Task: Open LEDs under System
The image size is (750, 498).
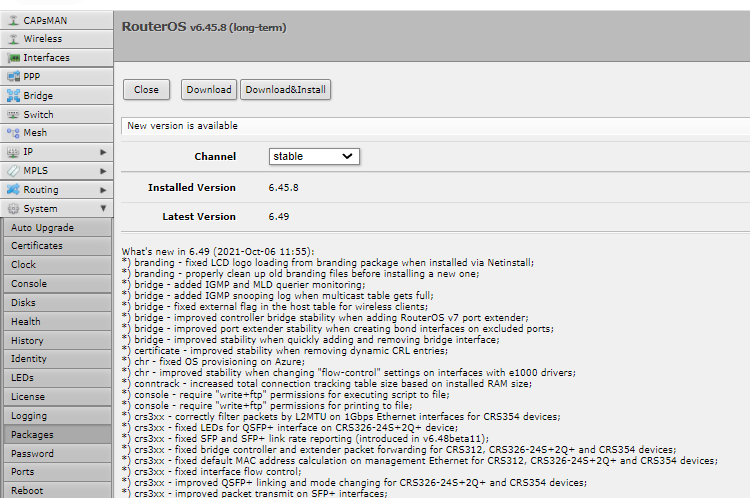Action: (57, 378)
